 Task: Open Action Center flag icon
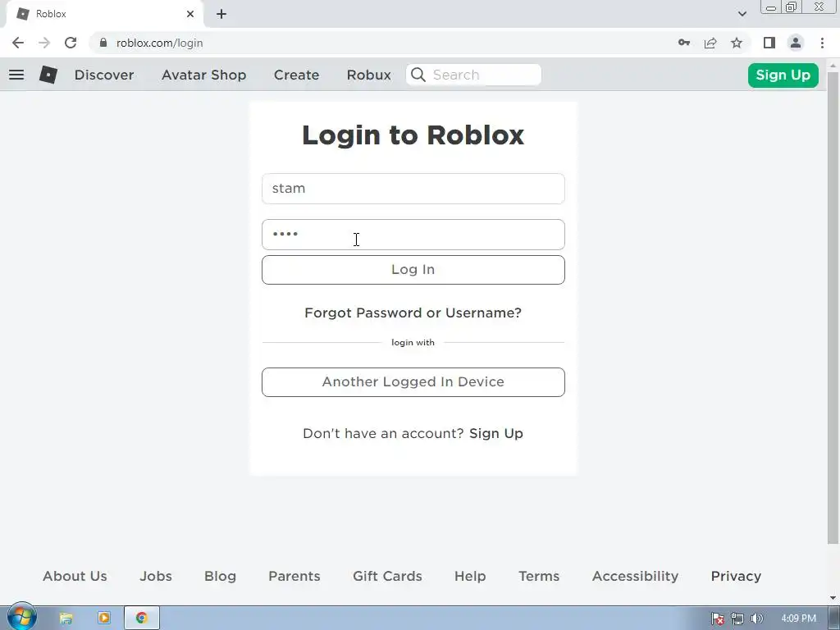pyautogui.click(x=717, y=619)
